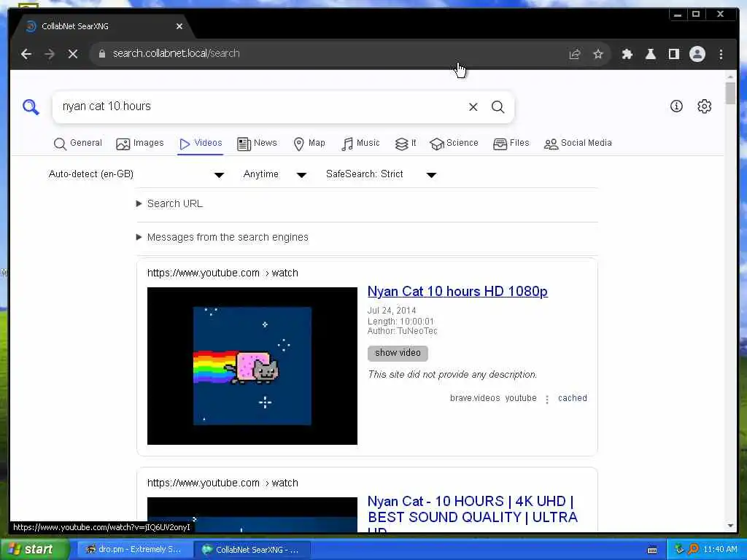Click the SearXNG magnifier logo
747x560 pixels.
[x=31, y=106]
